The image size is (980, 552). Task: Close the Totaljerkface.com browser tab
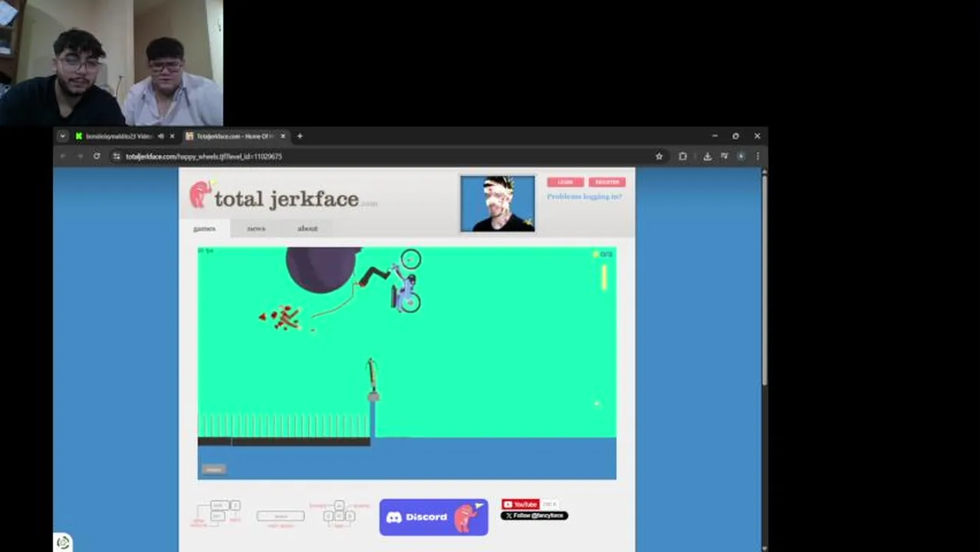pyautogui.click(x=283, y=136)
